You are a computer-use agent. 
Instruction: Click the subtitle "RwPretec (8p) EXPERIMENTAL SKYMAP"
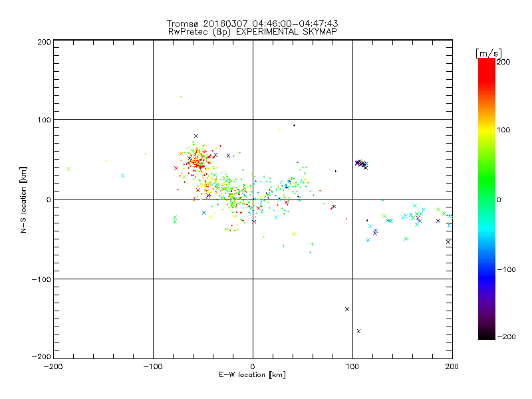(253, 32)
